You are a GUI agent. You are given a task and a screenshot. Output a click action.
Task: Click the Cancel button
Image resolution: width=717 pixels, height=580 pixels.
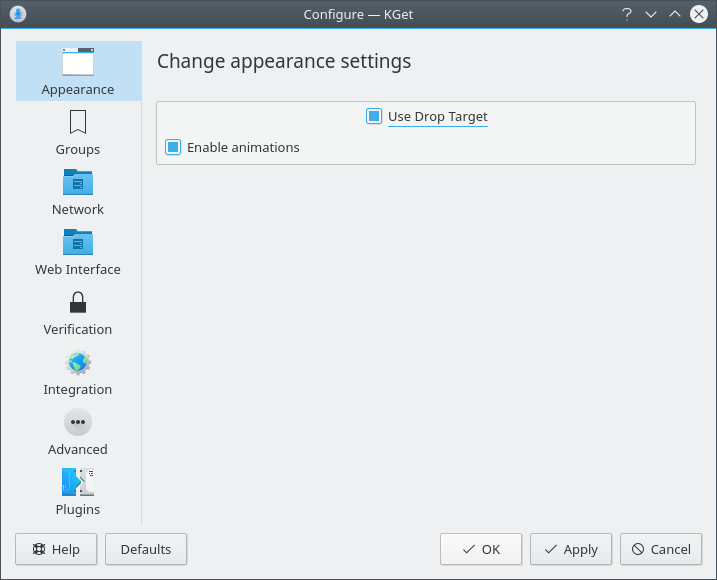coord(661,549)
